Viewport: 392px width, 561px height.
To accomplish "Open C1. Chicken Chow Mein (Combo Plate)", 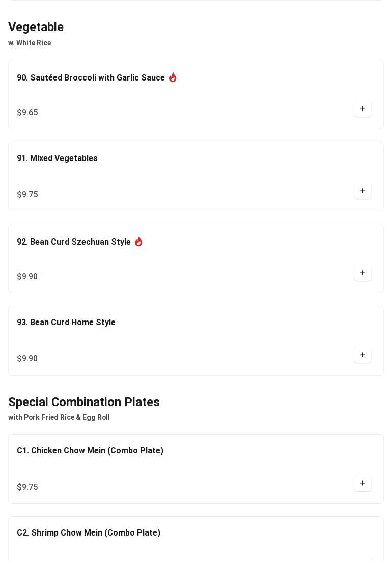I will pyautogui.click(x=90, y=451).
